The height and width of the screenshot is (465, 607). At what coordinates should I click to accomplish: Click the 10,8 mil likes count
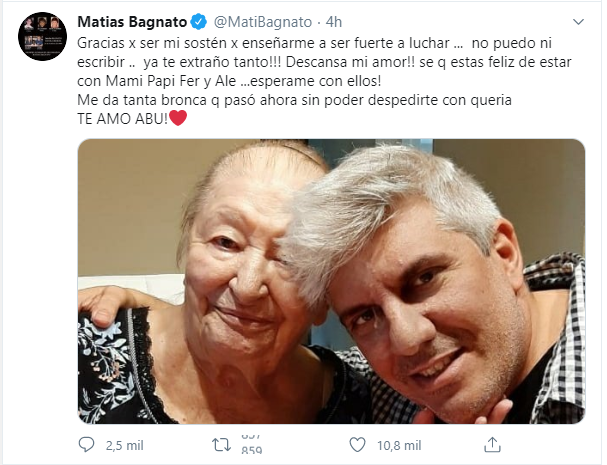coord(398,445)
